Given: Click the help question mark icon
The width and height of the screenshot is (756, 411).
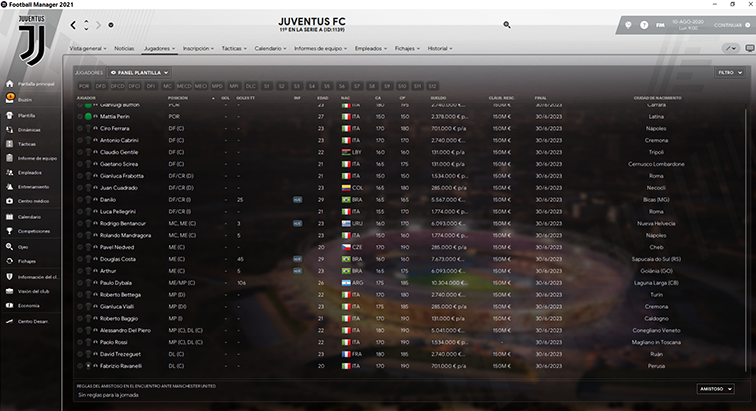Looking at the screenshot, I should (644, 25).
